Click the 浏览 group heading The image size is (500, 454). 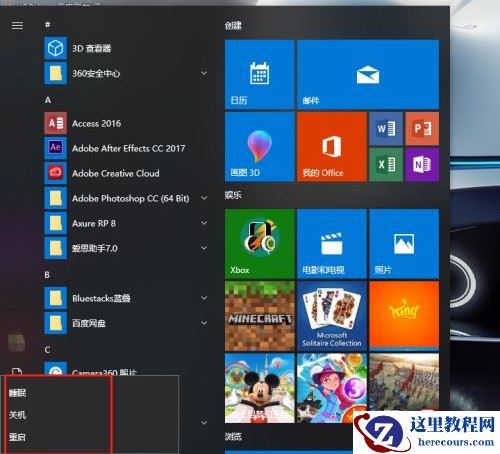coord(233,436)
